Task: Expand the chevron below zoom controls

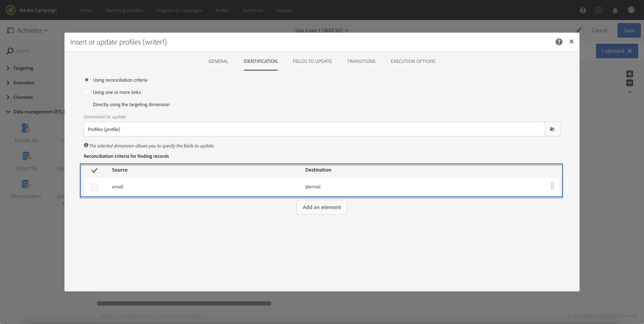Action: pos(629,92)
